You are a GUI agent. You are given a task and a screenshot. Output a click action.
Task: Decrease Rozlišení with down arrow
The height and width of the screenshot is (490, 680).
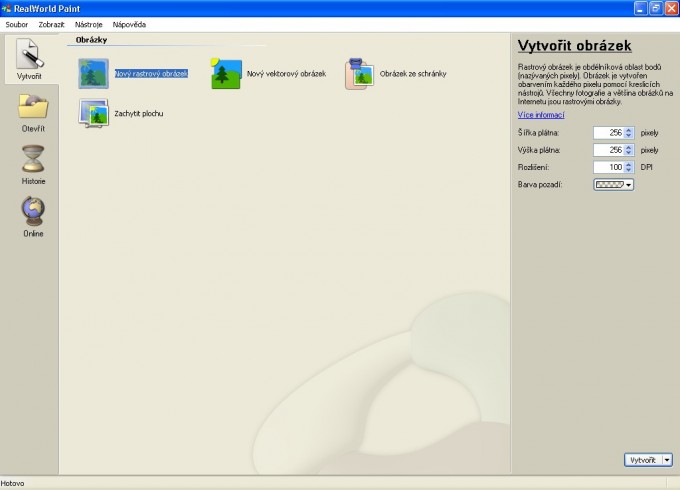[x=629, y=170]
